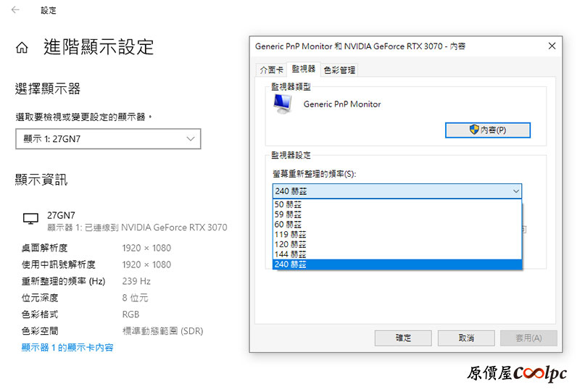Select 50 Hz refresh rate
The image size is (580, 392).
(x=397, y=204)
